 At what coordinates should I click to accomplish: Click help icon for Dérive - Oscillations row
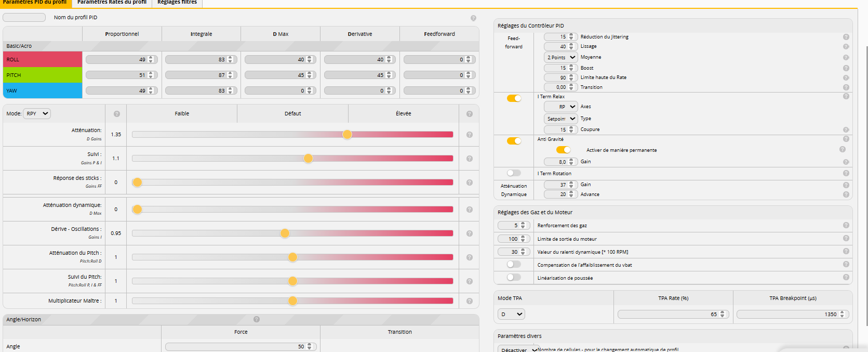[x=469, y=233]
